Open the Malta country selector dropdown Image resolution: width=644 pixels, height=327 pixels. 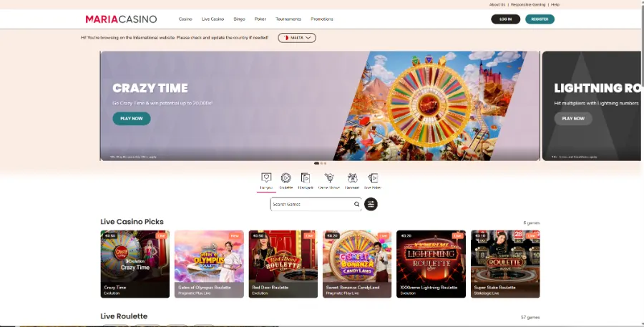297,38
